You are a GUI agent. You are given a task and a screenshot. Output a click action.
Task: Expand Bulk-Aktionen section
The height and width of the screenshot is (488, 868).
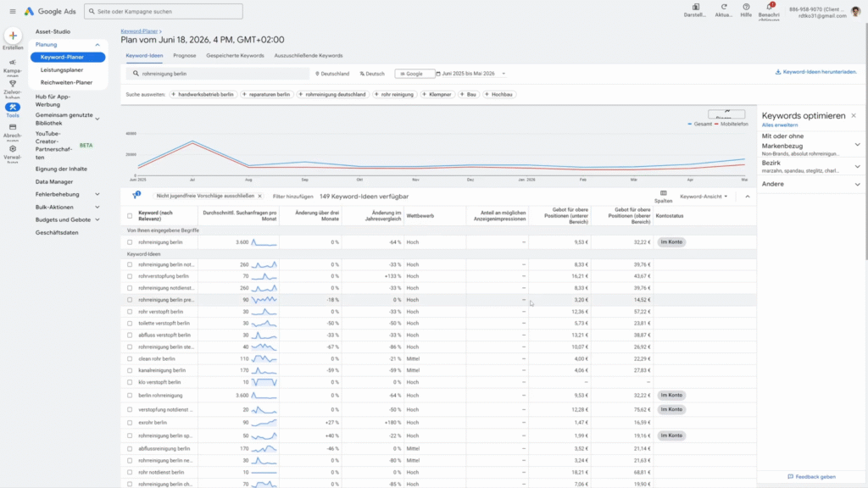(97, 207)
